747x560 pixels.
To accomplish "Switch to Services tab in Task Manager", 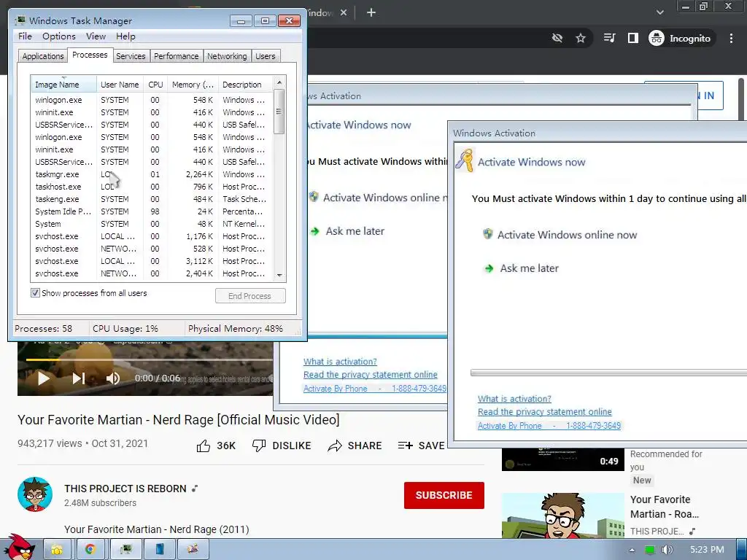I will [x=131, y=56].
